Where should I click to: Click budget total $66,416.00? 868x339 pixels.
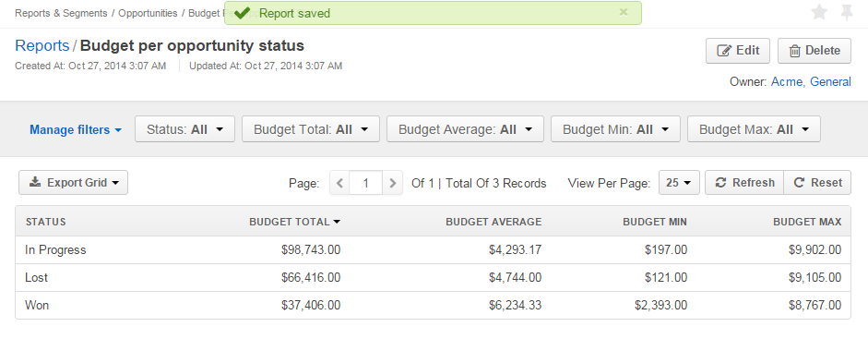point(311,277)
